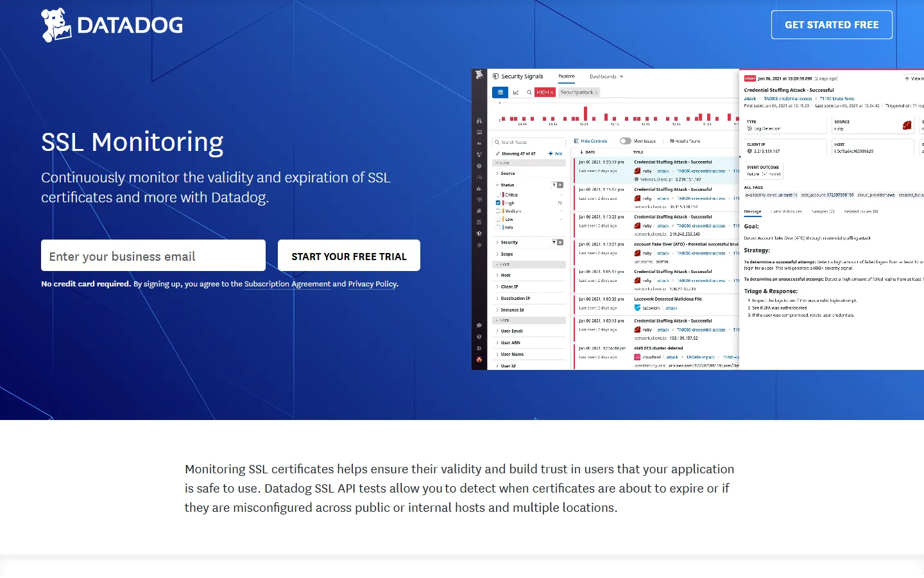Click the Security Signals shield icon
Viewport: 924px width, 578px height.
coord(495,76)
